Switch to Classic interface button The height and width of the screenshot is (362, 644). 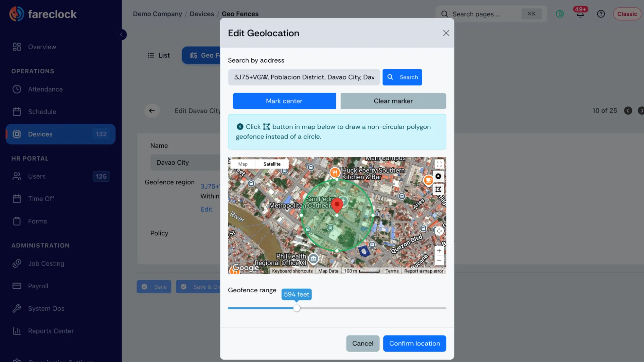click(x=627, y=14)
